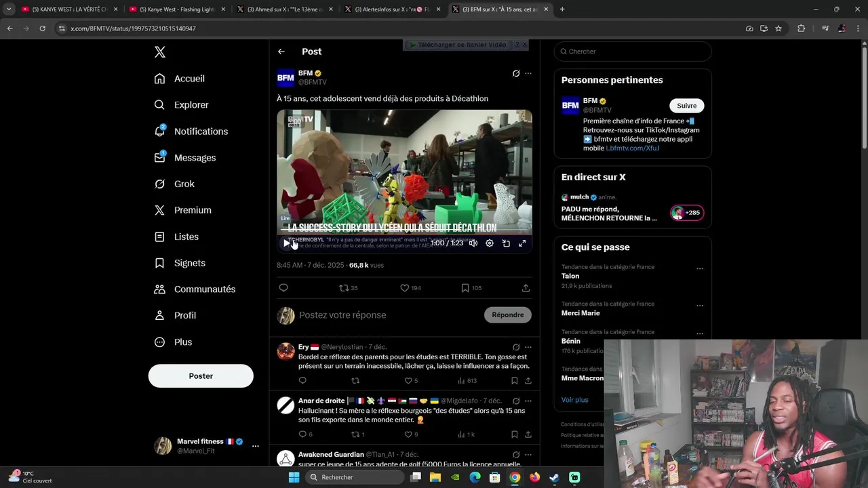Open the more options on BFM post
This screenshot has width=868, height=488.
point(528,73)
